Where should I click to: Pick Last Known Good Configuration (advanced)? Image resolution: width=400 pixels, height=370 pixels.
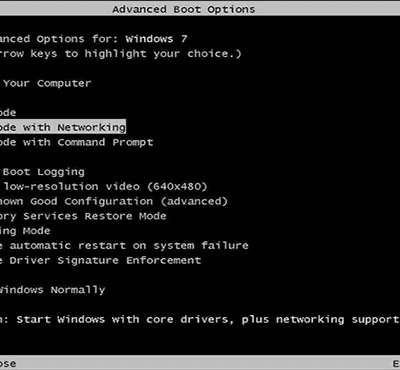click(x=114, y=201)
